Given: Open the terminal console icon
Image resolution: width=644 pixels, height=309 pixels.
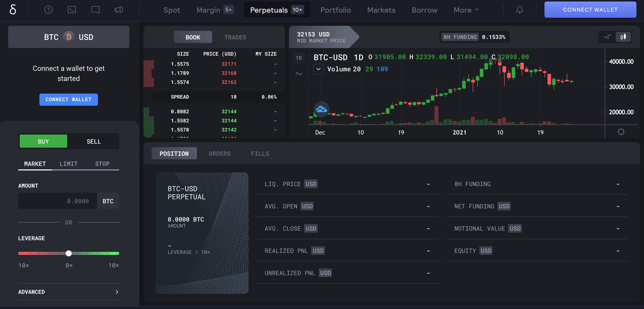Looking at the screenshot, I should coord(72,10).
